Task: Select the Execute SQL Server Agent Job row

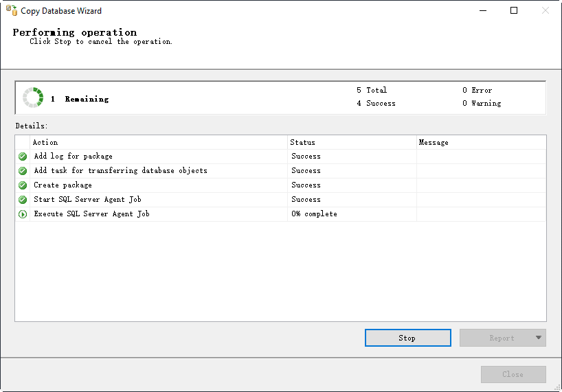Action: click(x=92, y=214)
